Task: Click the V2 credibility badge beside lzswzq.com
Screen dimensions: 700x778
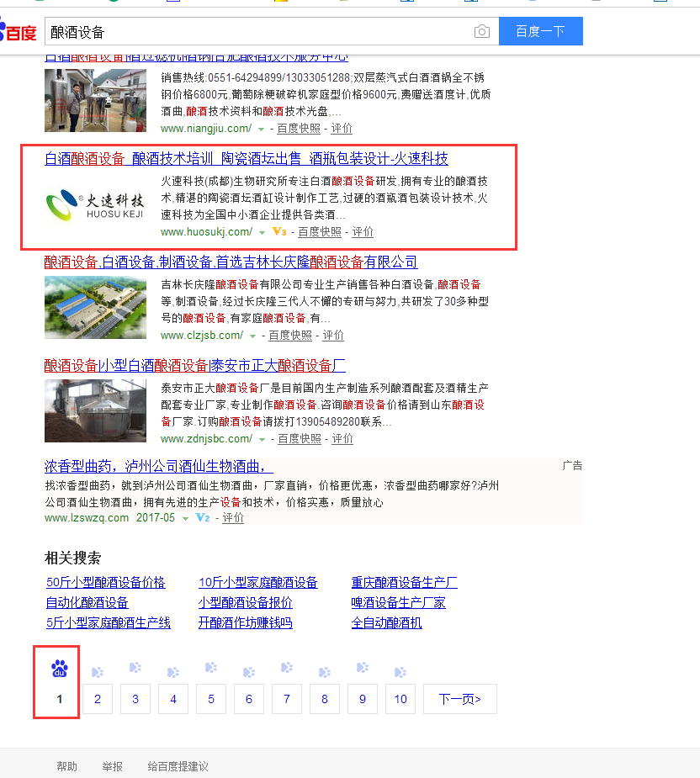Action: click(x=203, y=518)
